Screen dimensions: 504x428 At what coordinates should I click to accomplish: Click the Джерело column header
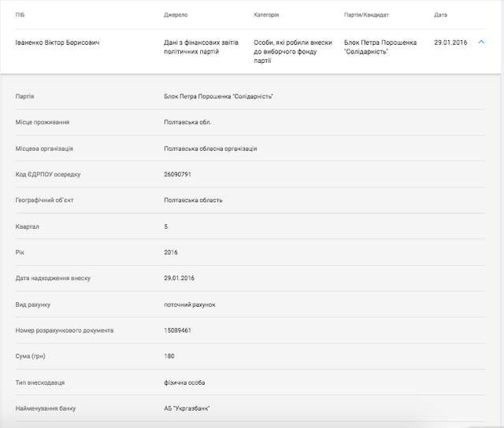tap(176, 15)
